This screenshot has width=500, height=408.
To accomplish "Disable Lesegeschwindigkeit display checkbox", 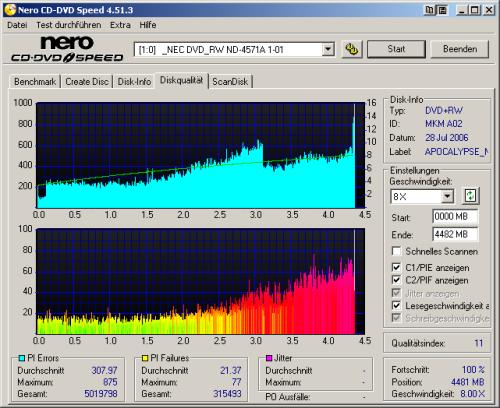I will tap(396, 305).
